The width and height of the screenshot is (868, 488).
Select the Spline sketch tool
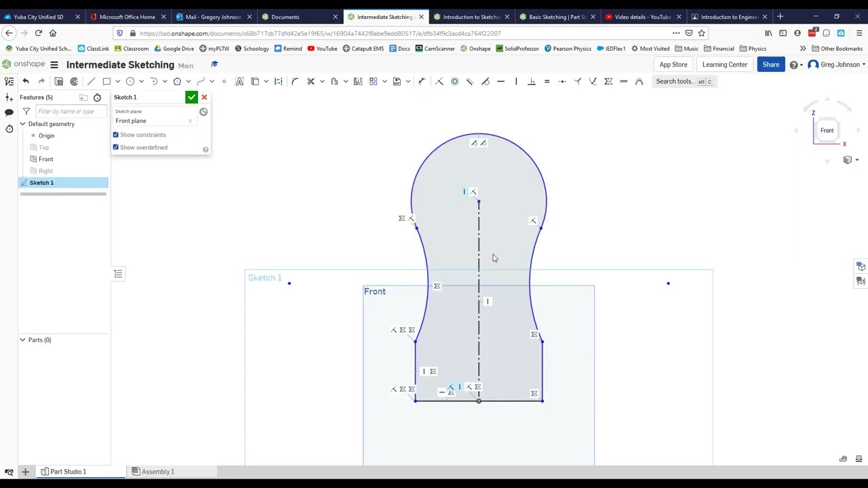coord(201,81)
